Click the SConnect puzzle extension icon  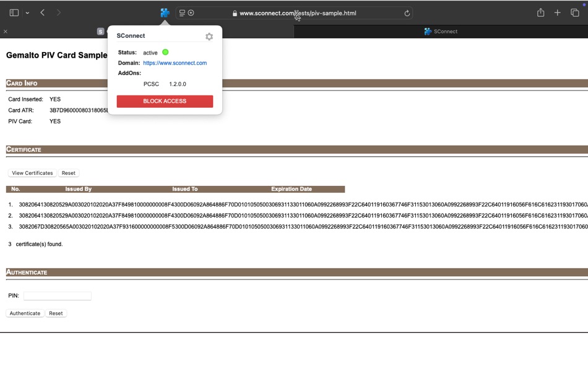coord(165,13)
